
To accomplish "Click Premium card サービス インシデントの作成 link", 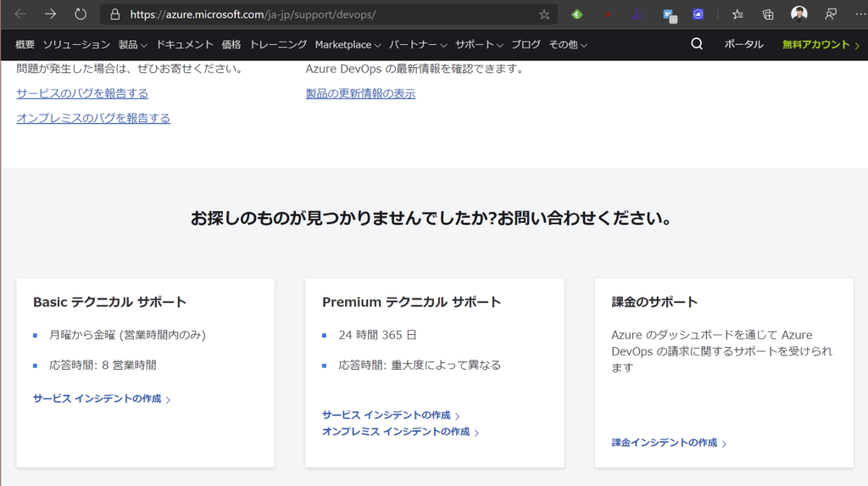I will (x=391, y=415).
